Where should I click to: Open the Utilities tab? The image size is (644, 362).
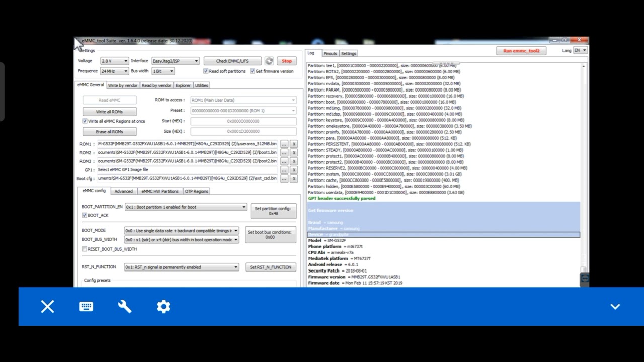click(202, 85)
